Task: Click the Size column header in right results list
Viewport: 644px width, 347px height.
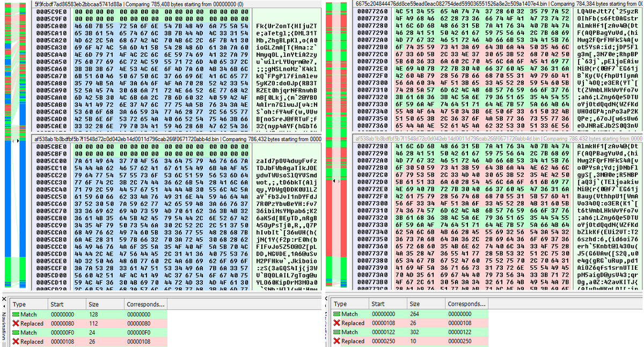Action: (426, 304)
